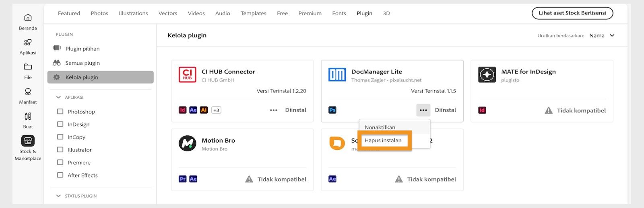Click Thomas Zagler - pixelsucht.net publisher text
The image size is (644, 208).
click(386, 80)
